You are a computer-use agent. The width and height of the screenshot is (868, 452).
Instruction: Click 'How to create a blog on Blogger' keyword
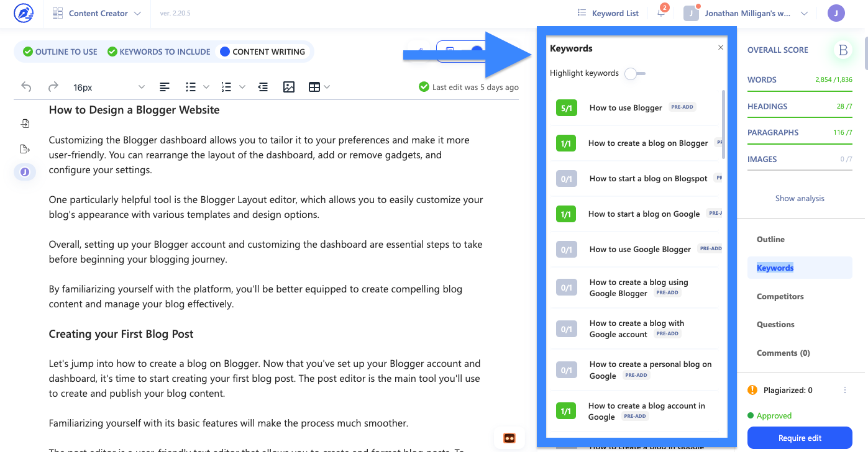pyautogui.click(x=648, y=143)
